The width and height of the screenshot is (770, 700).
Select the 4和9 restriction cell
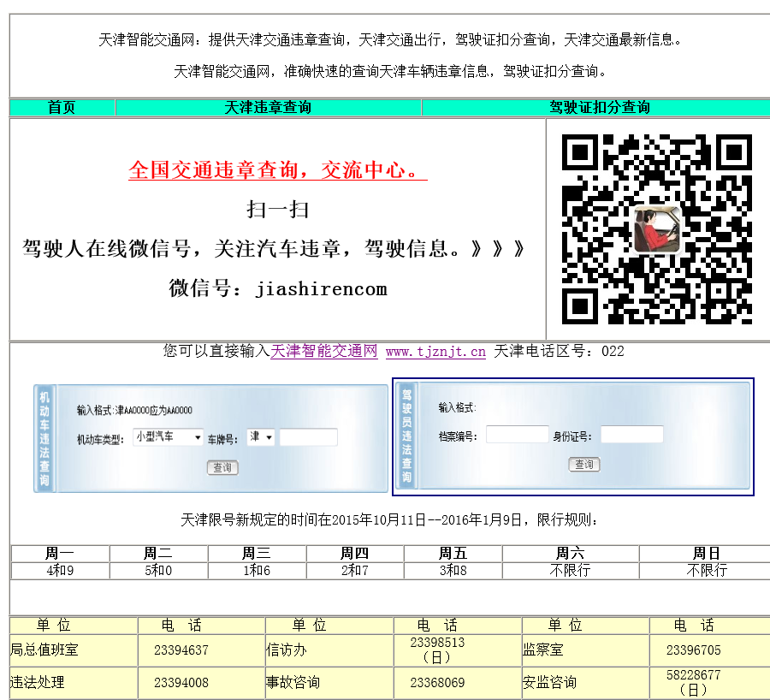click(x=60, y=570)
